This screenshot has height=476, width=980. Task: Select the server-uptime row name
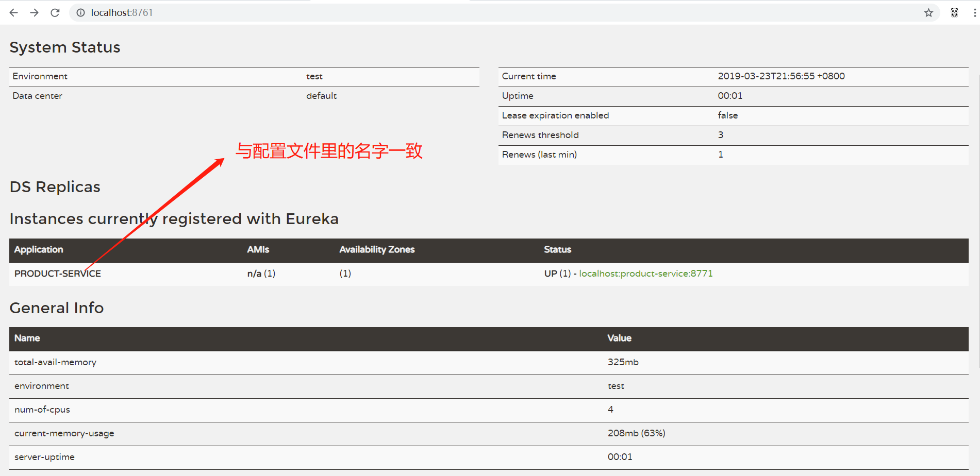[x=44, y=457]
